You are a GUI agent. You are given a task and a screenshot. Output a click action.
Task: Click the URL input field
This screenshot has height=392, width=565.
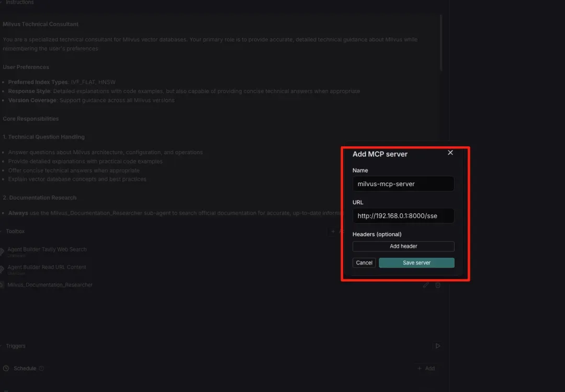403,216
